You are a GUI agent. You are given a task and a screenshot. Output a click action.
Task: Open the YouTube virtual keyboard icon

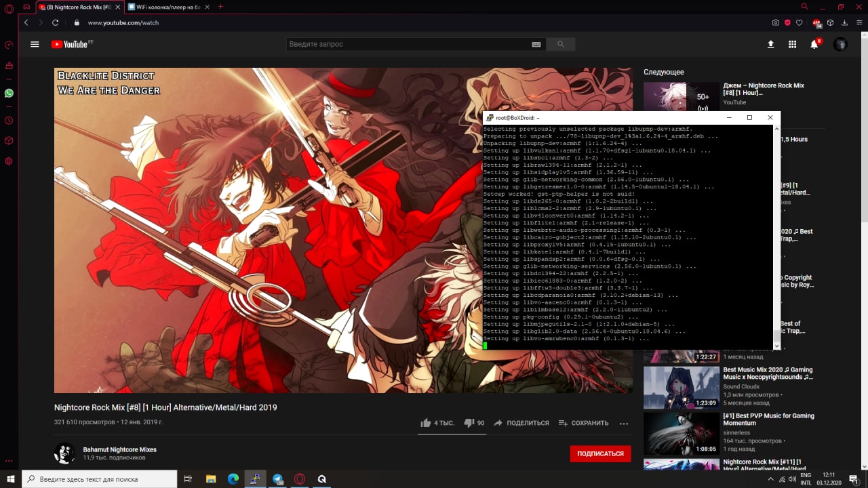(x=536, y=44)
